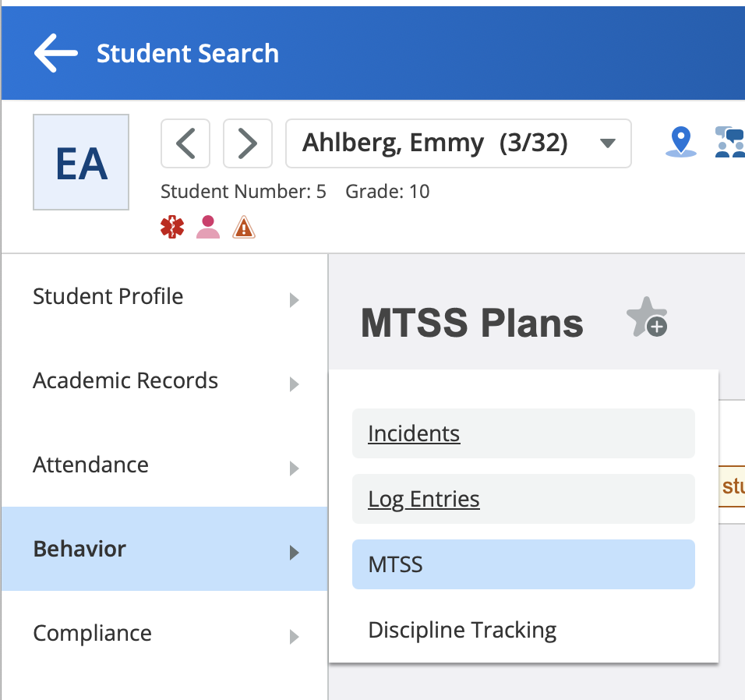Click the parent communication icon
This screenshot has width=745, height=700.
click(731, 143)
